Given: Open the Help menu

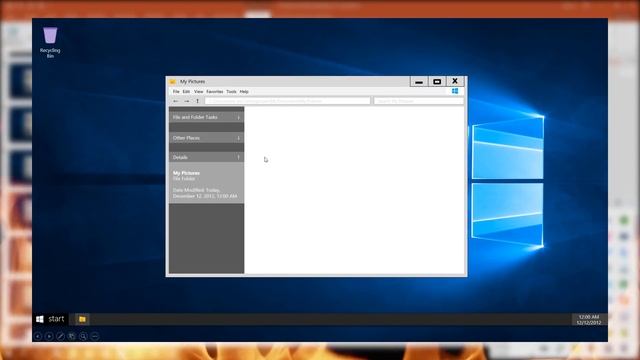Looking at the screenshot, I should [244, 91].
